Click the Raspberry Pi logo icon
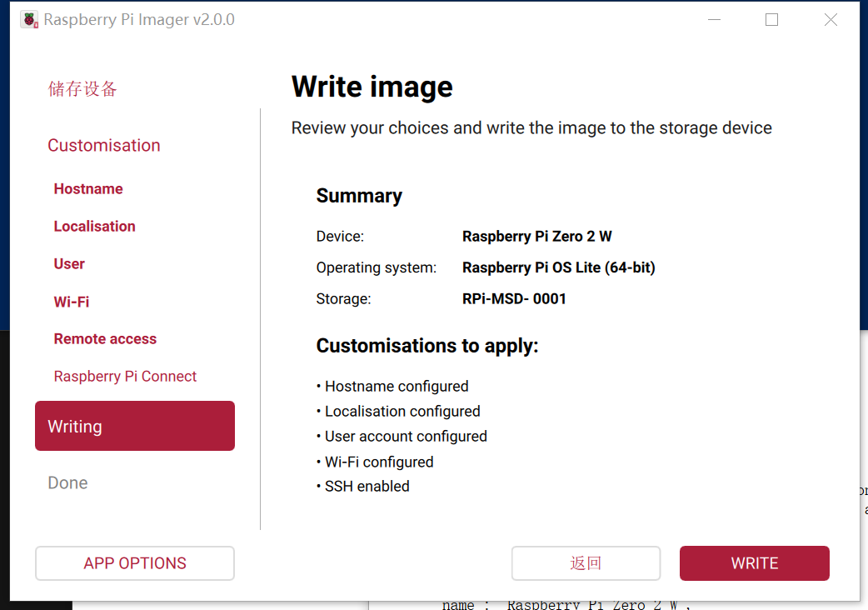 [x=30, y=20]
